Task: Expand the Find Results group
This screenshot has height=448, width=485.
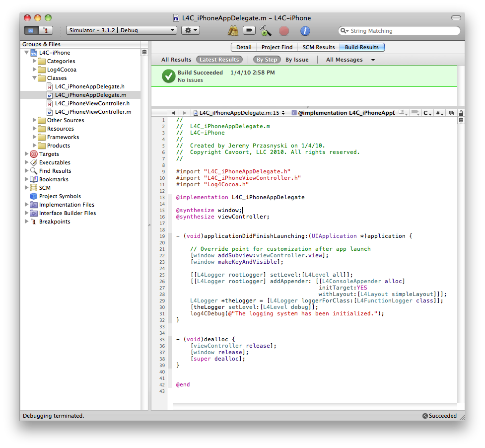Action: click(x=27, y=170)
